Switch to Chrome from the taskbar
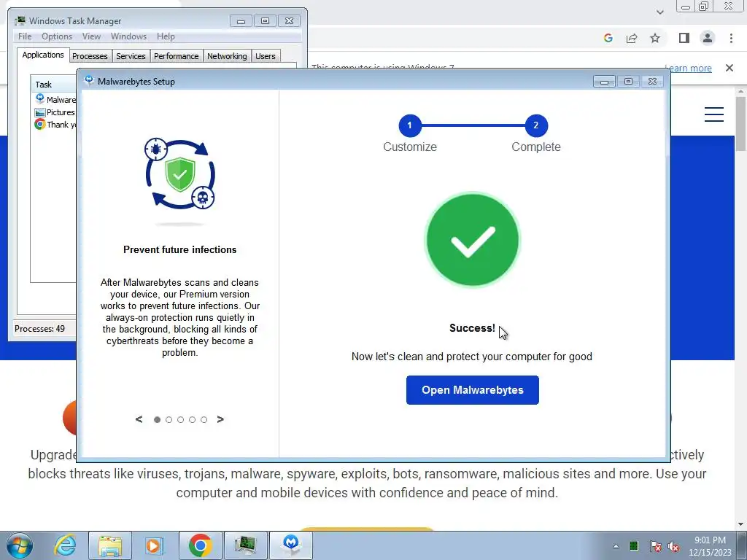 click(200, 545)
